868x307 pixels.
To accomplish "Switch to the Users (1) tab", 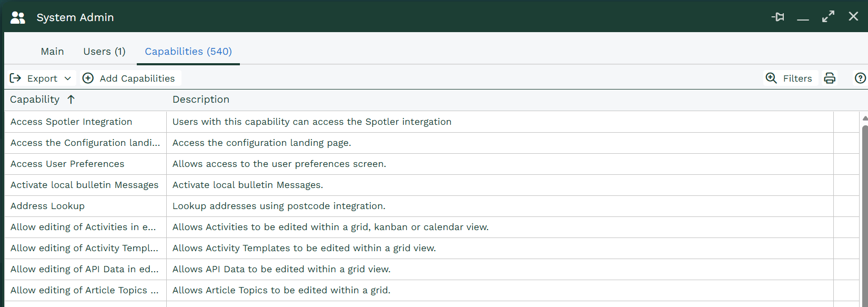I will 104,52.
